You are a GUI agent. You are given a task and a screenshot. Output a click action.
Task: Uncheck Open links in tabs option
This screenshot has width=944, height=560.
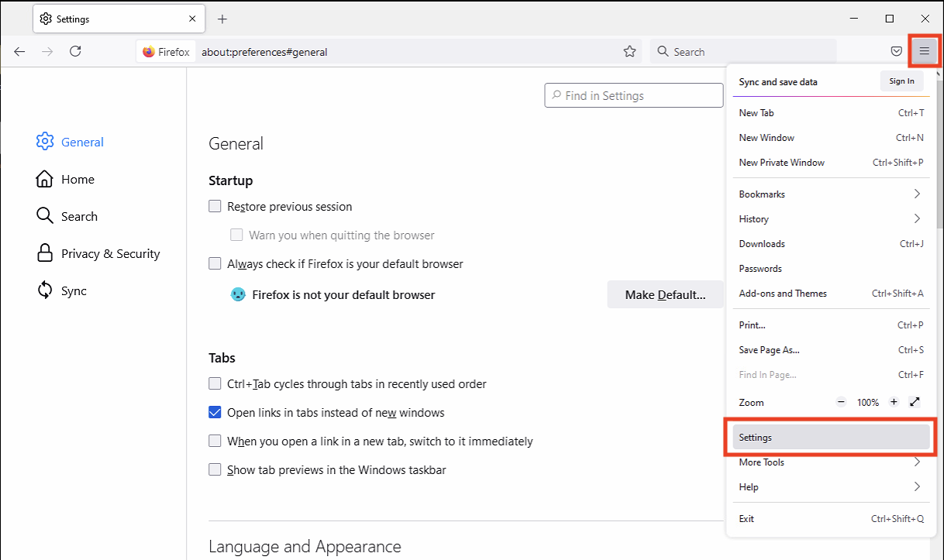coord(215,413)
